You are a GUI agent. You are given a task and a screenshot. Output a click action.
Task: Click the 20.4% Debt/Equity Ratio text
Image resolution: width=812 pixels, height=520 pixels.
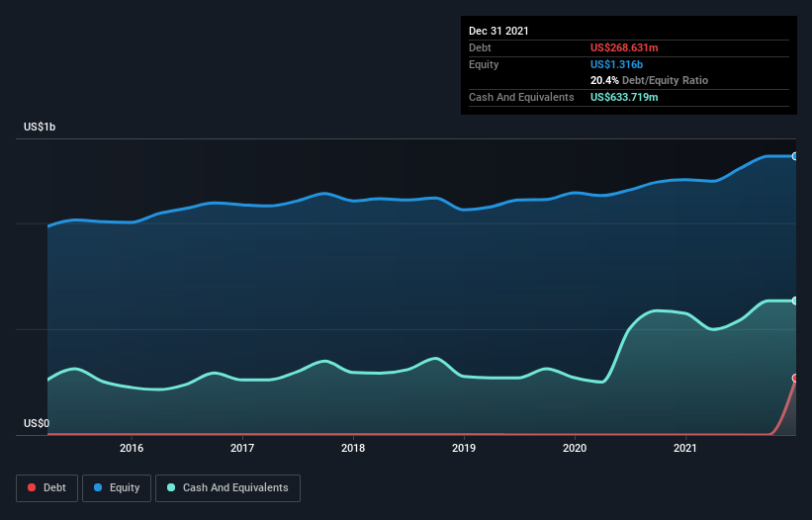[x=649, y=81]
